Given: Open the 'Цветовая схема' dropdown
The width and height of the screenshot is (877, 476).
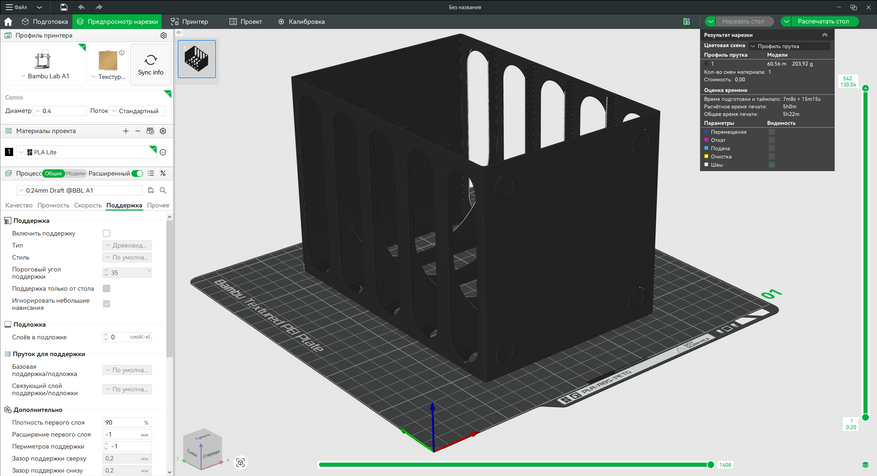Looking at the screenshot, I should pyautogui.click(x=789, y=46).
